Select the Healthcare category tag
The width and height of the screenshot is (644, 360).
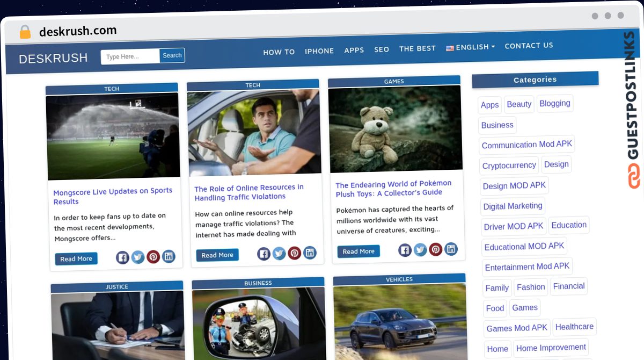pyautogui.click(x=574, y=327)
